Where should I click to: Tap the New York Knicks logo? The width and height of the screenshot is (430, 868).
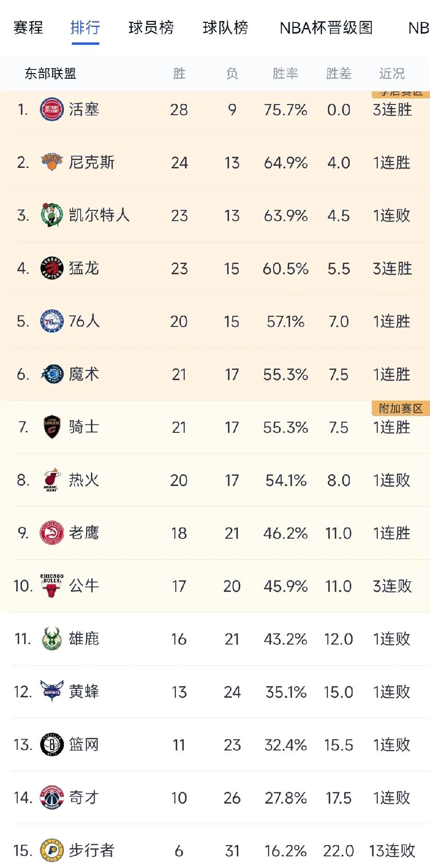52,162
